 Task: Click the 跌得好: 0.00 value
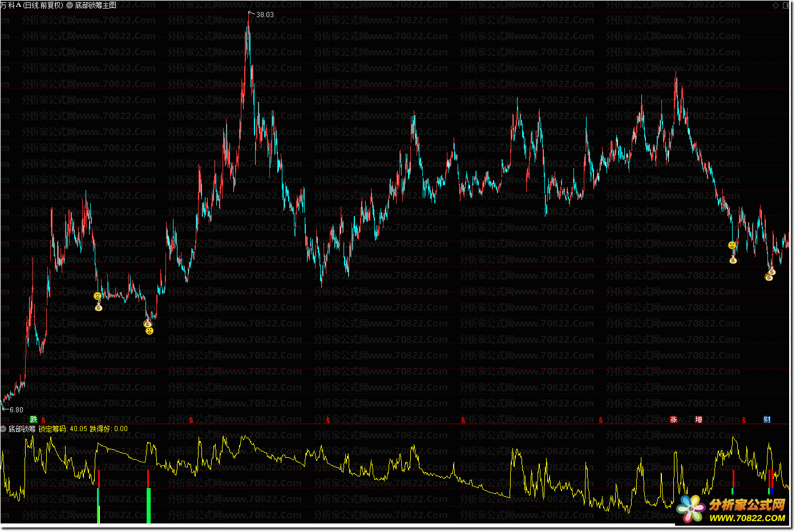coord(109,429)
